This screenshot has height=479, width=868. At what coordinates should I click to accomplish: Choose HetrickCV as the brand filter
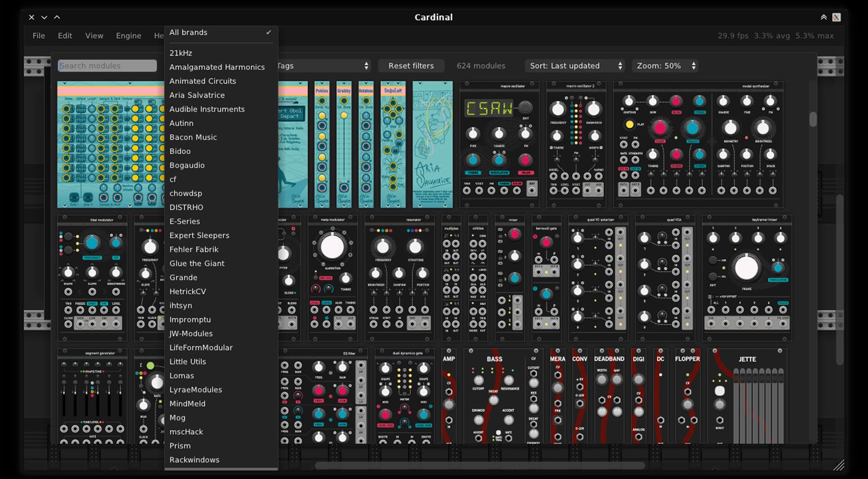(x=187, y=291)
